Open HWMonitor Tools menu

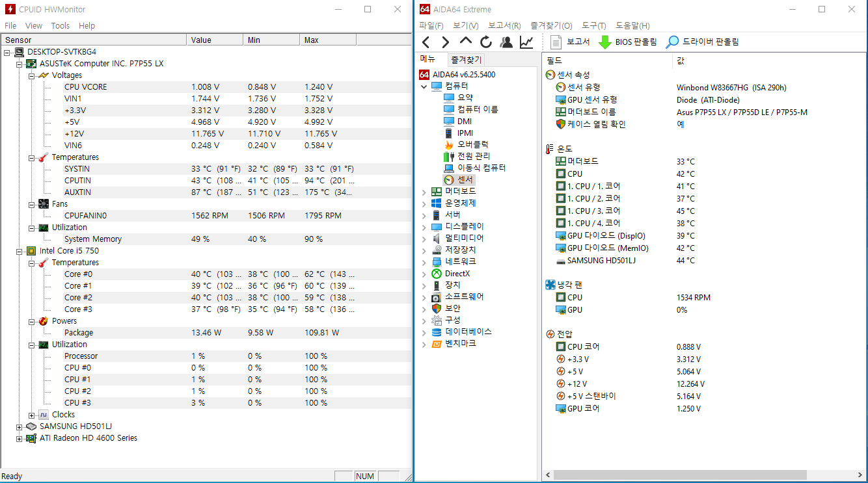click(x=61, y=26)
